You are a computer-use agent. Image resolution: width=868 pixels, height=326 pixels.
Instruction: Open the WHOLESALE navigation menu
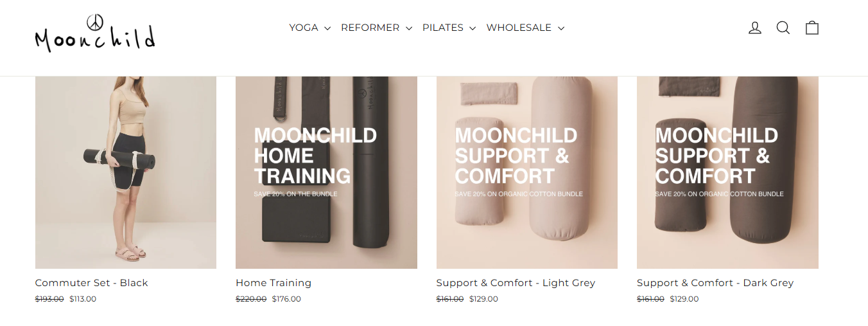[519, 28]
